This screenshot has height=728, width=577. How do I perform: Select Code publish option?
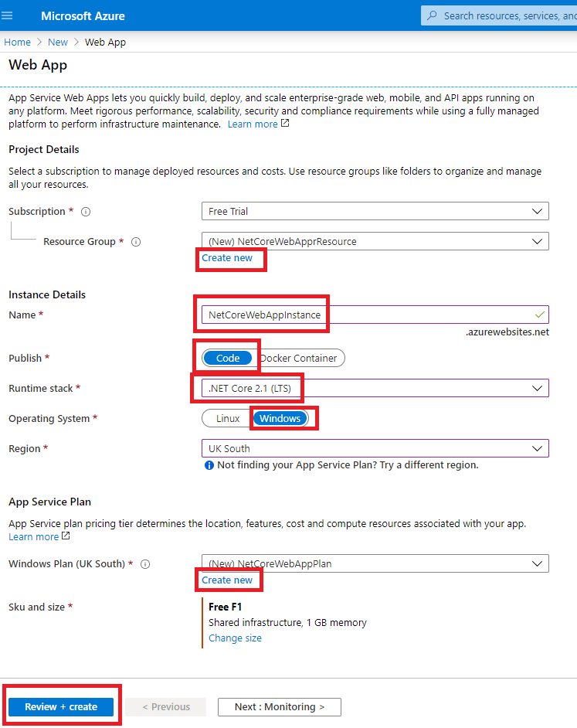[228, 358]
